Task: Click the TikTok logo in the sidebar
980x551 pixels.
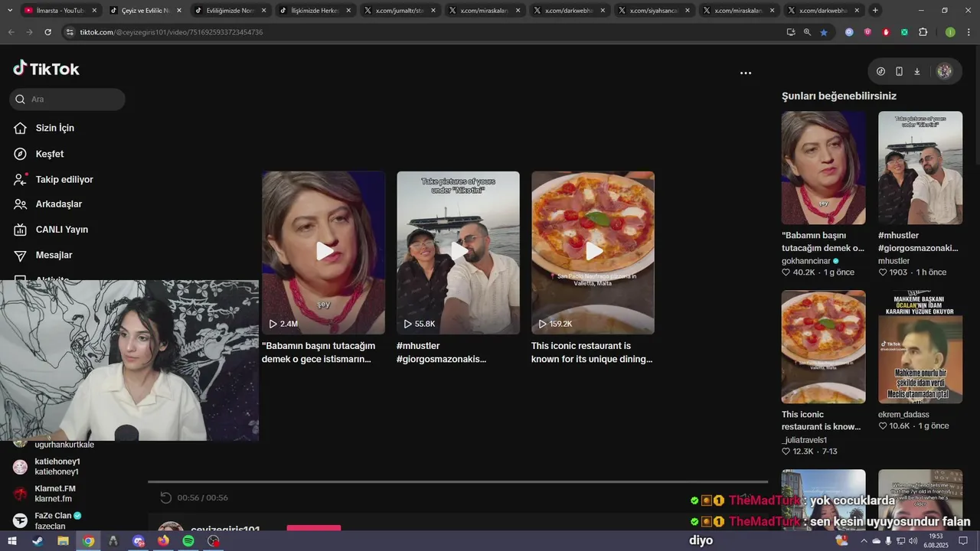Action: point(46,69)
